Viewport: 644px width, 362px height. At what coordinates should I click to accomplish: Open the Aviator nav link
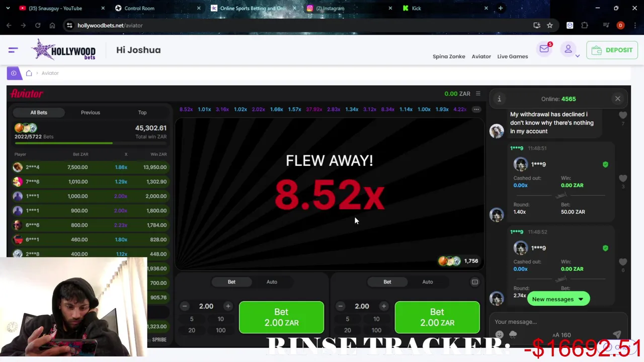tap(481, 56)
